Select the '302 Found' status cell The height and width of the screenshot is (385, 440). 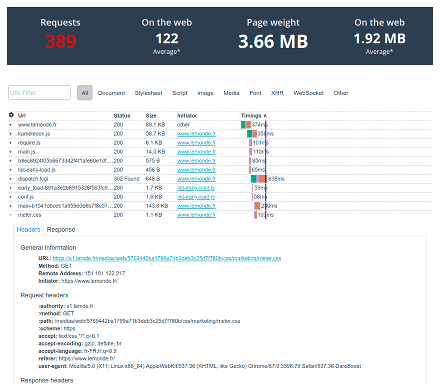(x=126, y=179)
